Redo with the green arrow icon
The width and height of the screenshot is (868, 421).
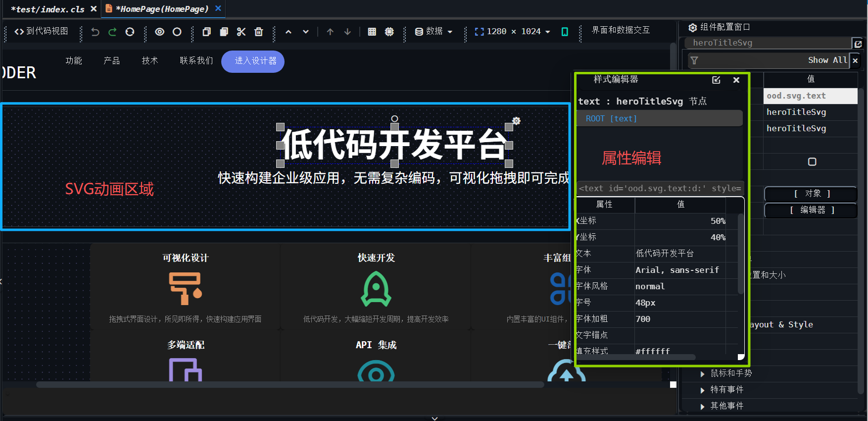[112, 32]
